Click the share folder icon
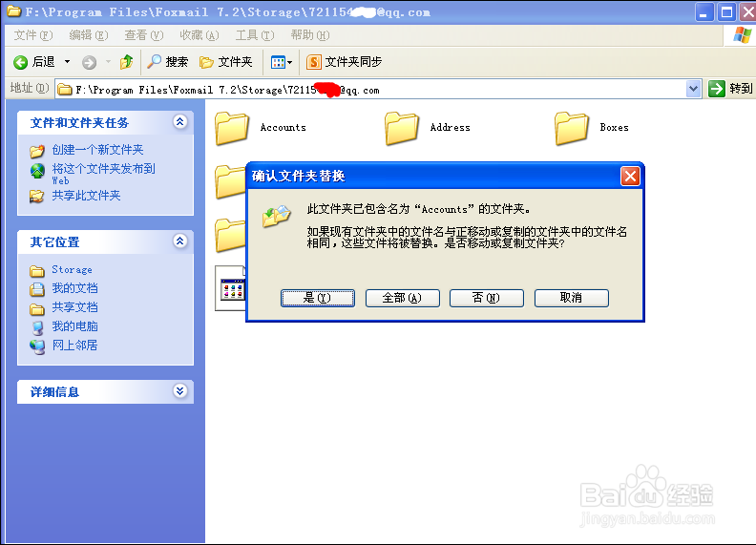756x545 pixels. (37, 197)
